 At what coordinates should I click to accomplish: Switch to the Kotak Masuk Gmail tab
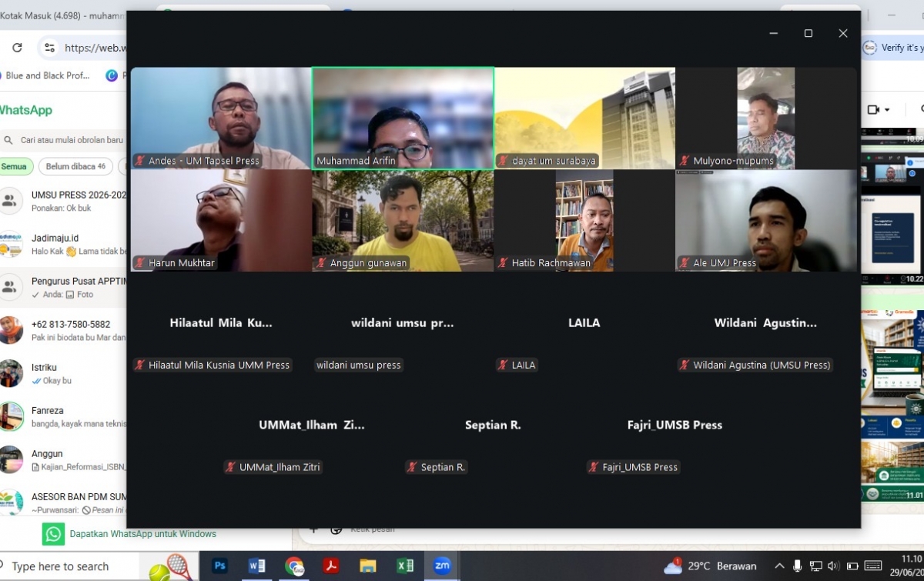[x=62, y=15]
